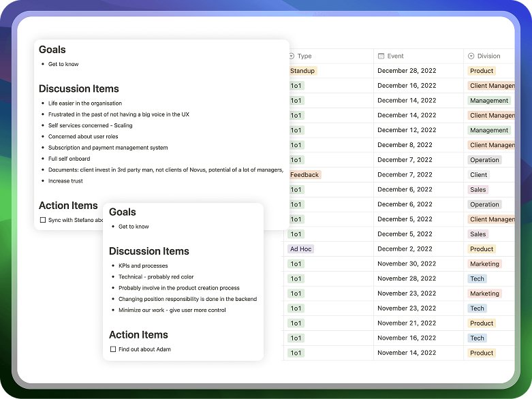The image size is (532, 399).
Task: Click the 'Increase trust' bullet
Action: click(x=65, y=181)
